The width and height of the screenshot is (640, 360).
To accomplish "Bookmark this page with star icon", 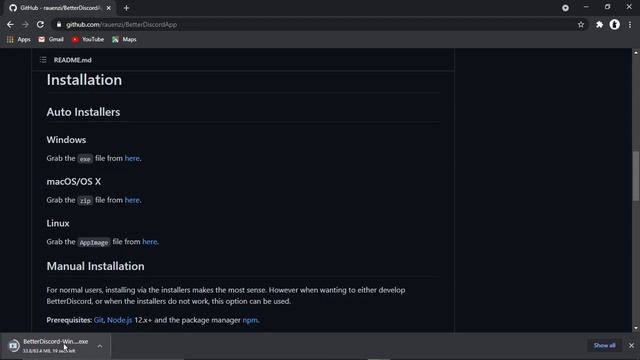I will tap(581, 24).
